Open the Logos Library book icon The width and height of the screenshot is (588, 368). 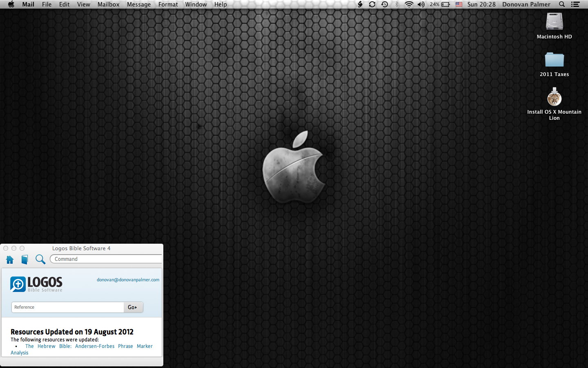pos(24,260)
